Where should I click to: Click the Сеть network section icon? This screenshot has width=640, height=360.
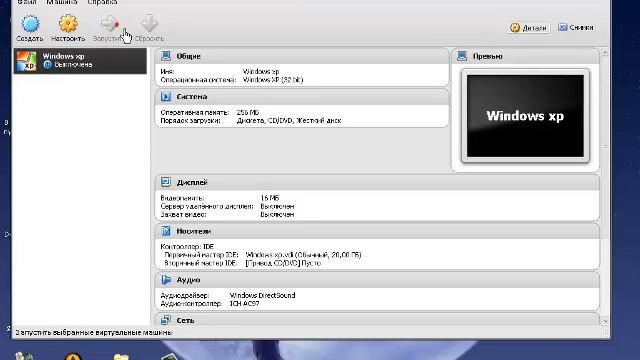click(x=166, y=320)
